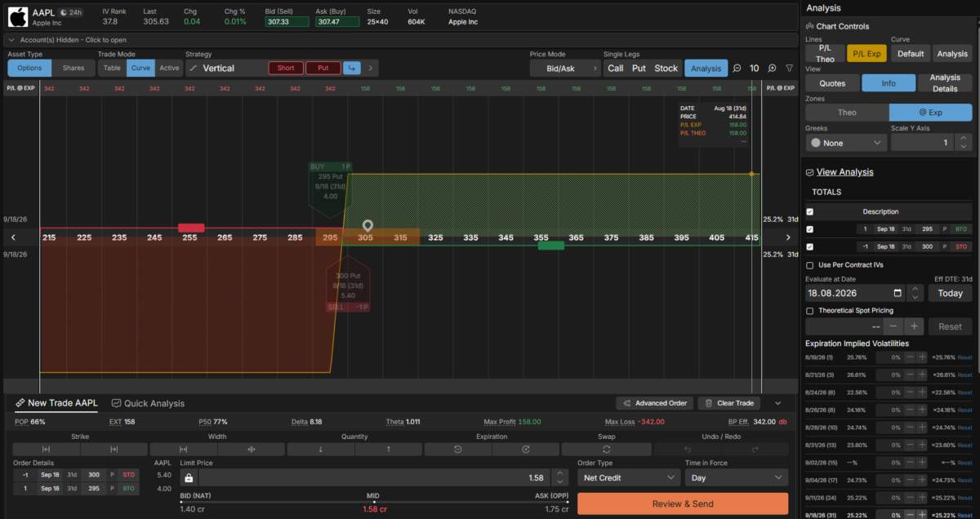Open the New Trade AAPL tab
The width and height of the screenshot is (980, 519).
[56, 403]
